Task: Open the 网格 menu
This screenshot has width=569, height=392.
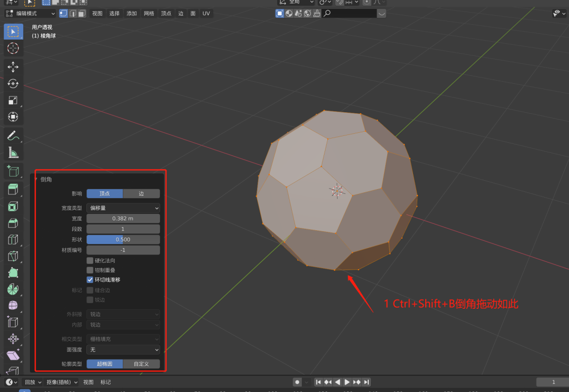Action: click(149, 13)
